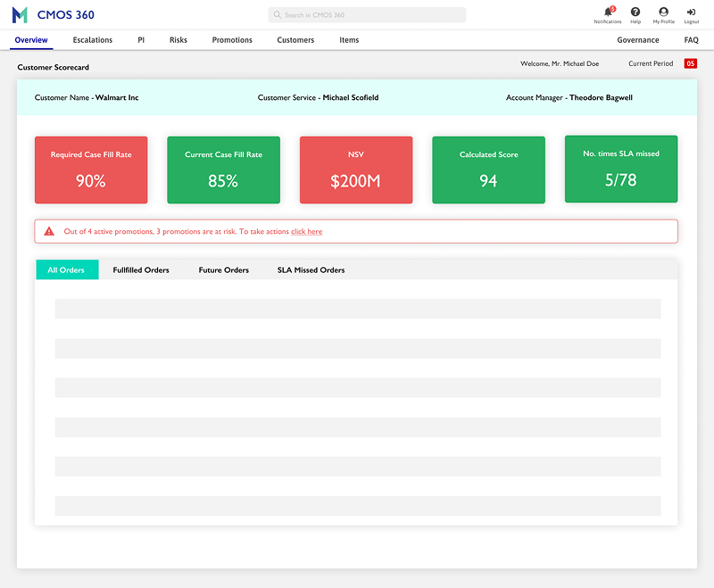Follow the 'click here' promotions link
The height and width of the screenshot is (588, 714).
(x=306, y=232)
